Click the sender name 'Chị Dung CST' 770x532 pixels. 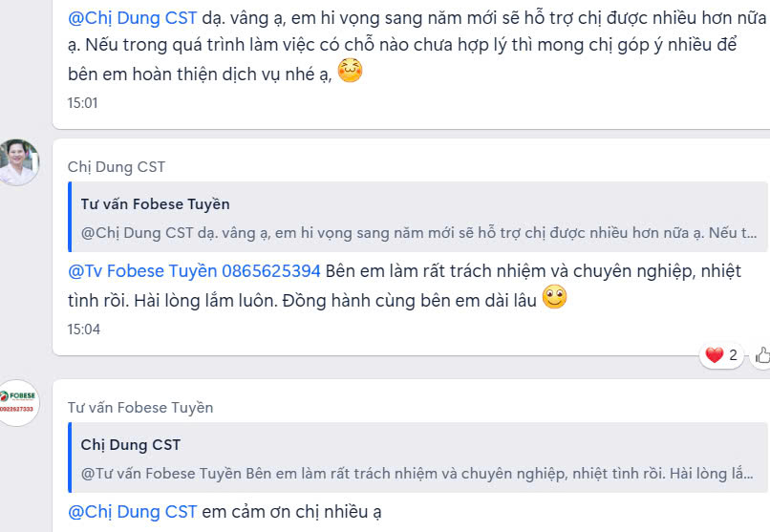(117, 167)
